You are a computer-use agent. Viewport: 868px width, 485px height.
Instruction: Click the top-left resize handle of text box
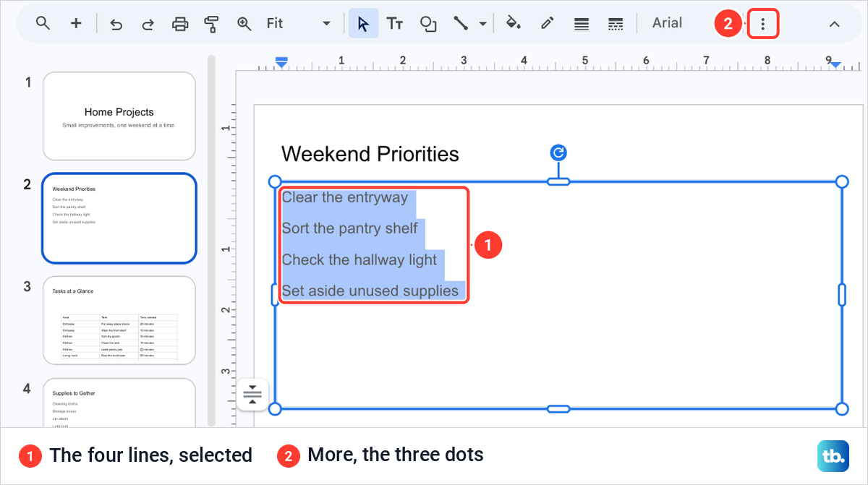275,181
